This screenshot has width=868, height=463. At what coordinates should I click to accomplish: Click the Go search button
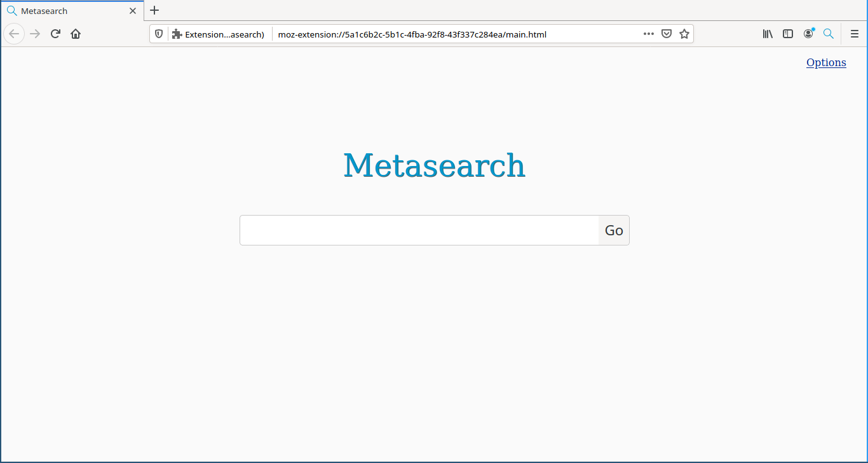pyautogui.click(x=614, y=230)
